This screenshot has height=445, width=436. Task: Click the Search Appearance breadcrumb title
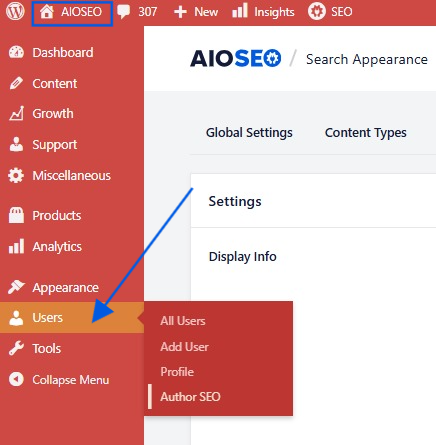tap(367, 60)
